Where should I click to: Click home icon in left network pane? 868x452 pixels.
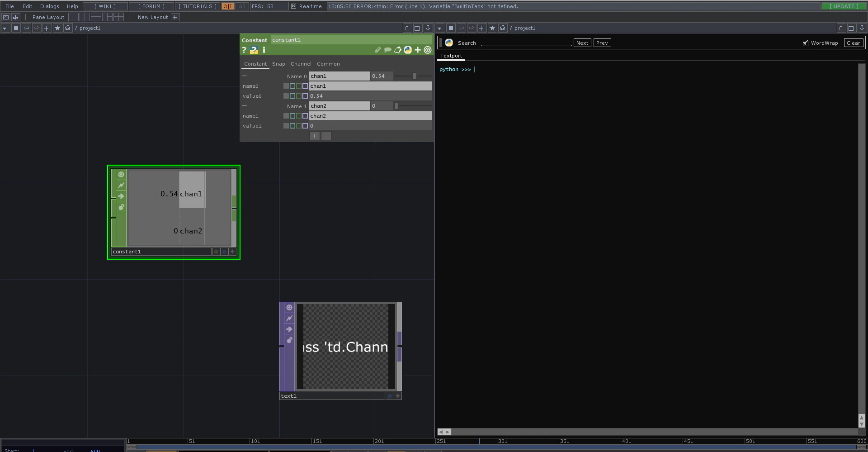[x=68, y=28]
